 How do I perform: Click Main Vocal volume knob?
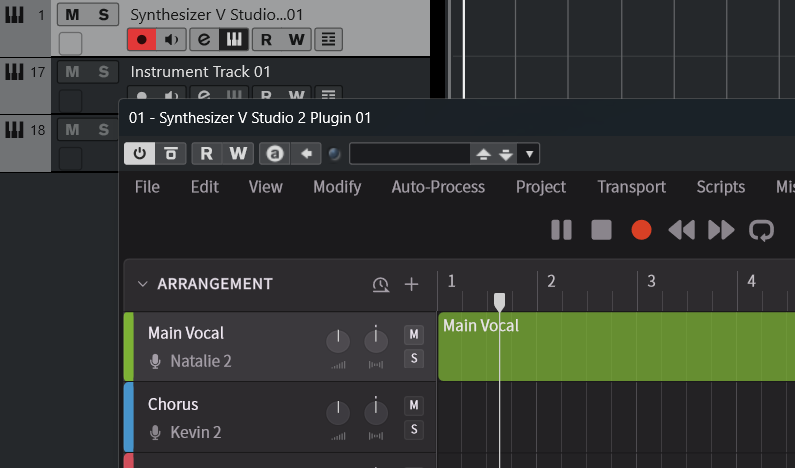coord(338,341)
